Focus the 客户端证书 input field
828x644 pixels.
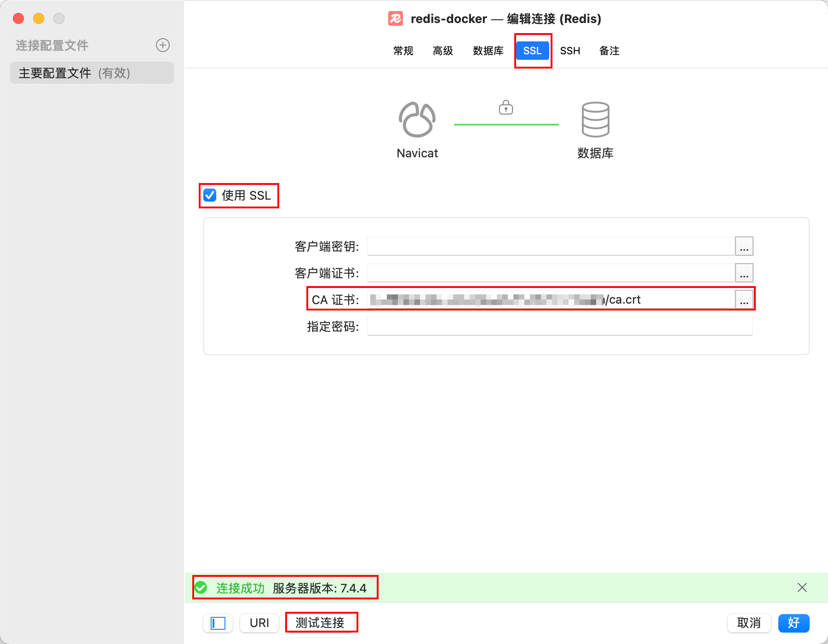pyautogui.click(x=551, y=273)
